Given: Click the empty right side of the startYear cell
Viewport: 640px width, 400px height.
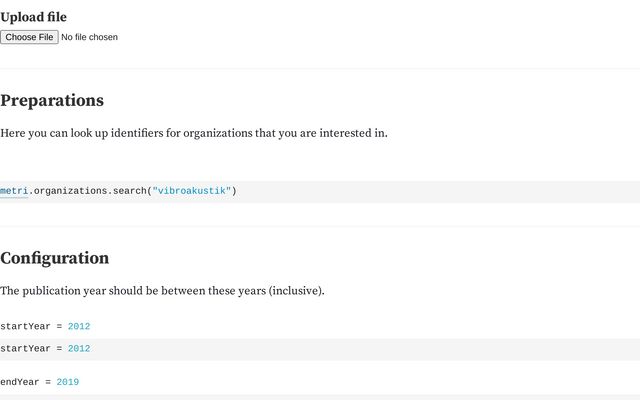Looking at the screenshot, I should click(363, 349).
